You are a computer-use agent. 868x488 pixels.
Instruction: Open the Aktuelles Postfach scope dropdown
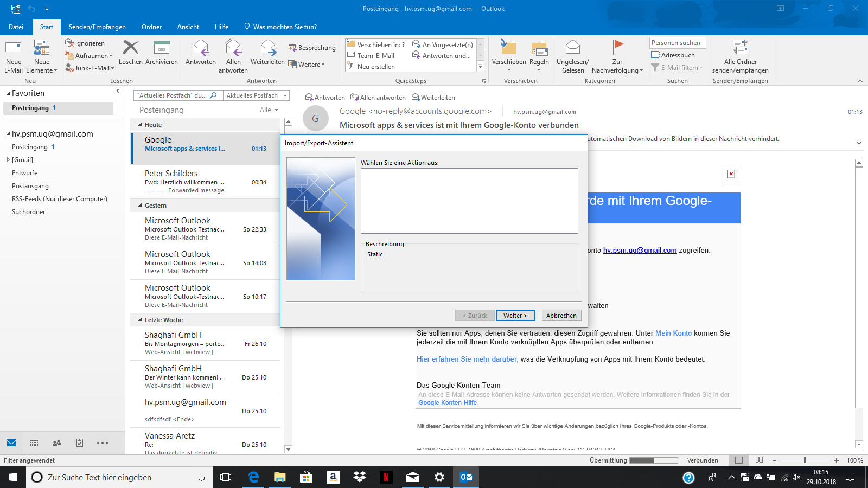[x=257, y=95]
